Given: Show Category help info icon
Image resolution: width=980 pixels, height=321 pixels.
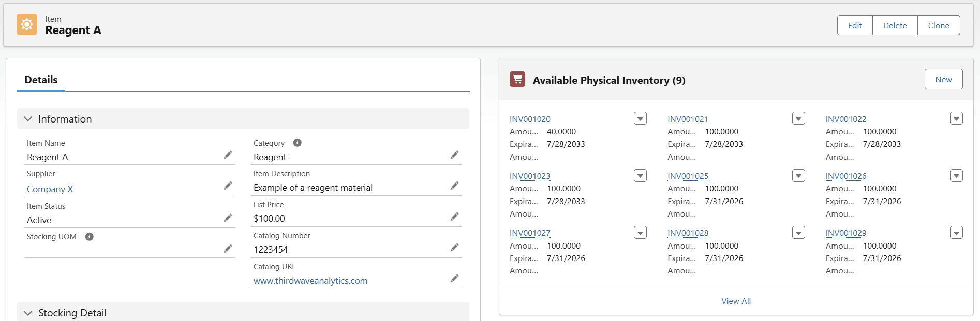Looking at the screenshot, I should click(298, 143).
